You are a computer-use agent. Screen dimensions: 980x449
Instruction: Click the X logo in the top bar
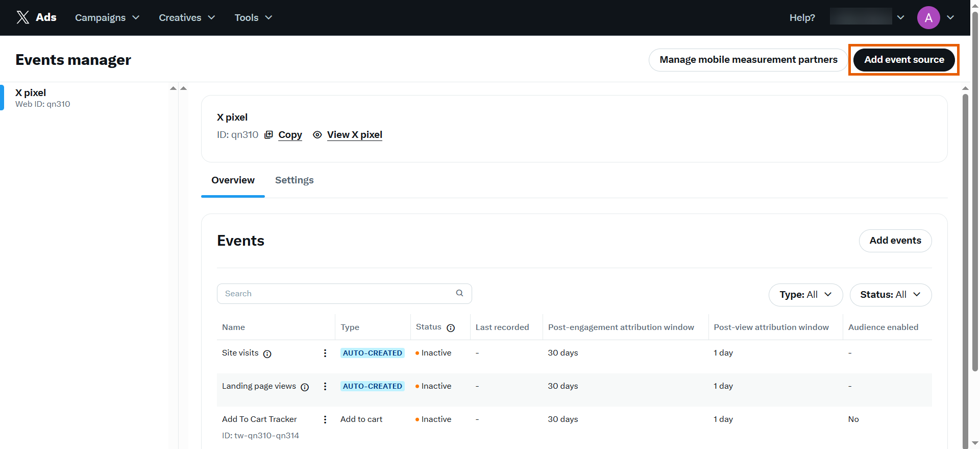click(22, 17)
